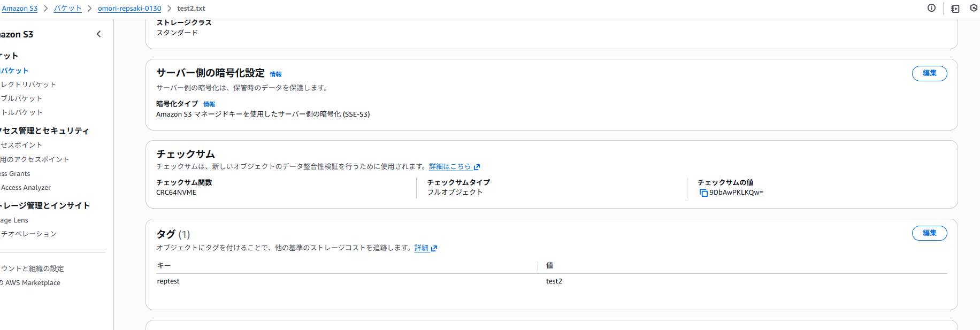Viewport: 980px width, 330px height.
Task: Select ベクトルバケット in sidebar
Action: coord(21,112)
